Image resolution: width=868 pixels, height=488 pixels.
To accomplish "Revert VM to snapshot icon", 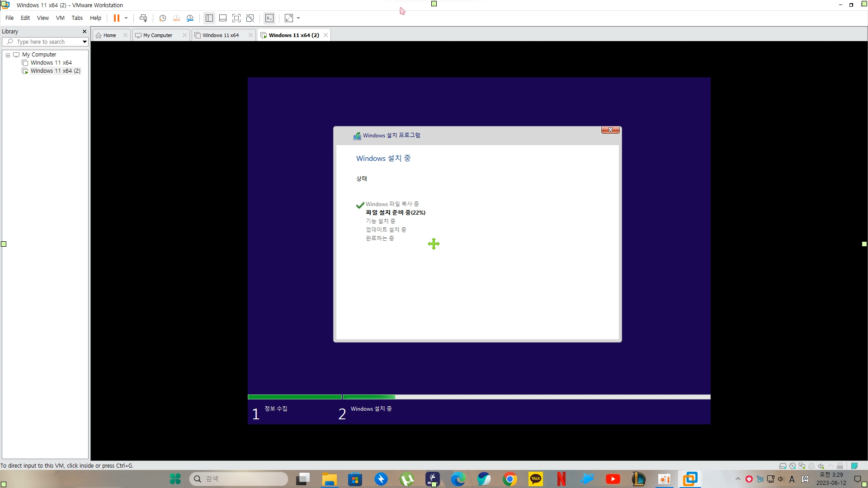I will [176, 18].
